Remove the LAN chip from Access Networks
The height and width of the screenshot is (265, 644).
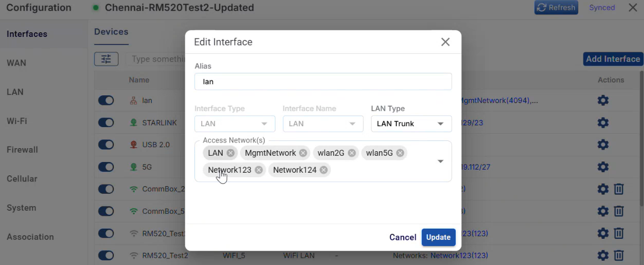click(230, 153)
